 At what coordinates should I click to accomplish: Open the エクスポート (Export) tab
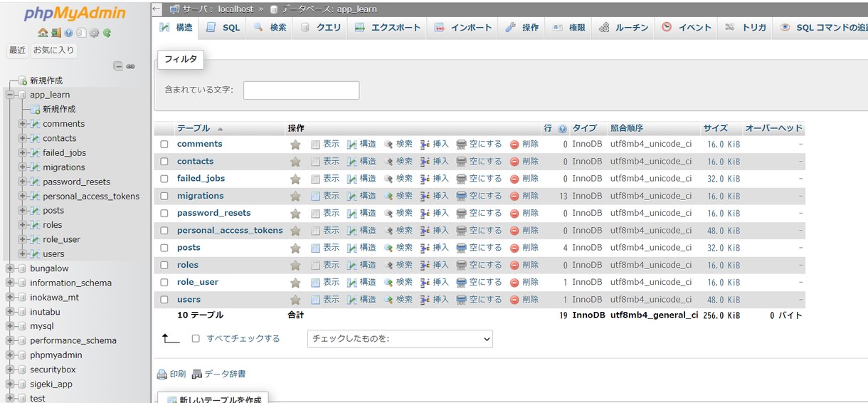pos(388,28)
